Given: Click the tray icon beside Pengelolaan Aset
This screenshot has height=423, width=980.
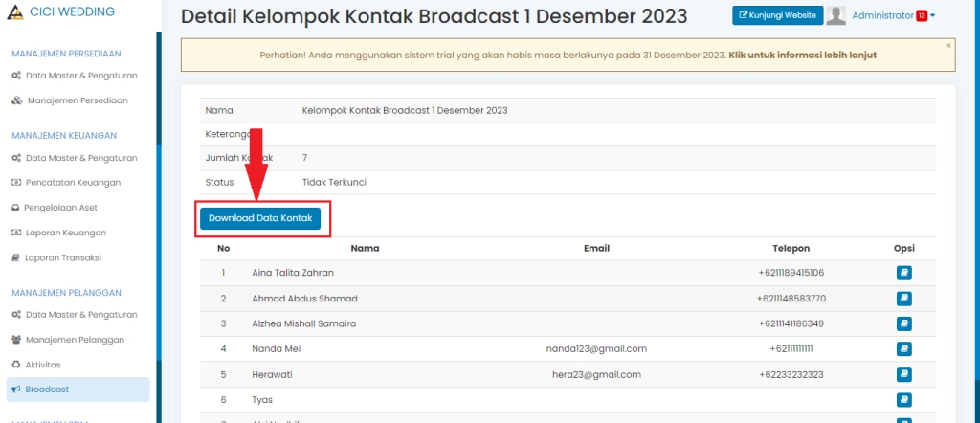Looking at the screenshot, I should click(x=15, y=208).
